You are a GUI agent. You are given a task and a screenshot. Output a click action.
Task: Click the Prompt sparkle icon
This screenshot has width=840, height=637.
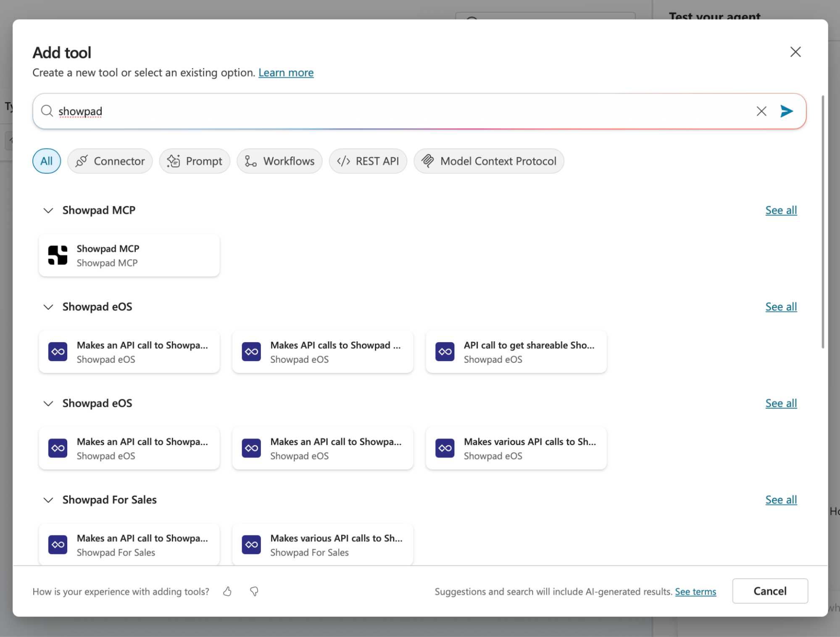click(x=174, y=161)
